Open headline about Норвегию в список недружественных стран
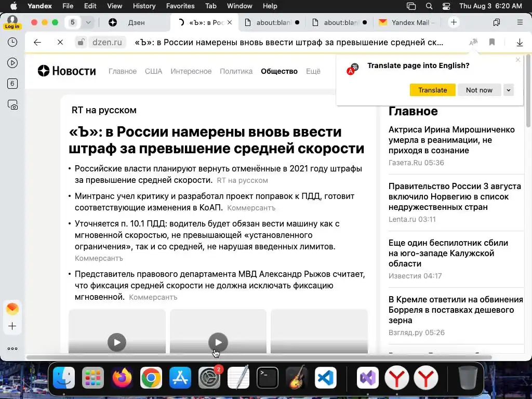 [455, 196]
